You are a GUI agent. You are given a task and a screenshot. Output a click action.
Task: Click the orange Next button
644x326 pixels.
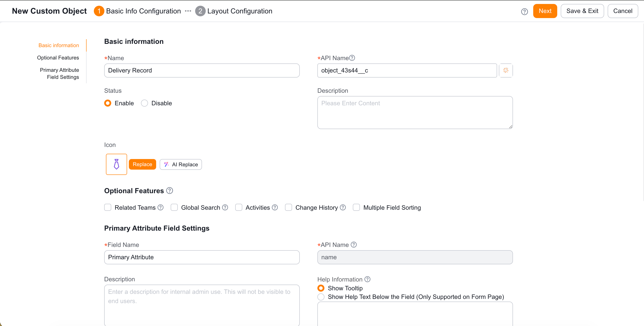click(x=545, y=11)
